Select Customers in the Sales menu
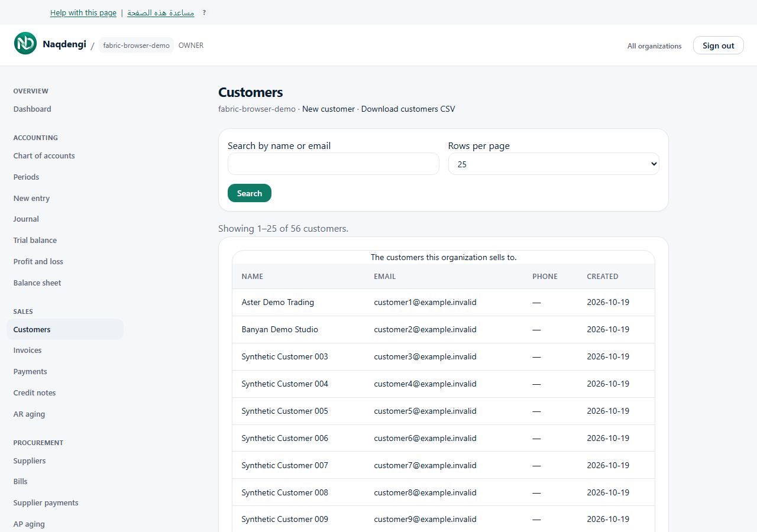Screen dimensions: 757x532 tap(65, 329)
